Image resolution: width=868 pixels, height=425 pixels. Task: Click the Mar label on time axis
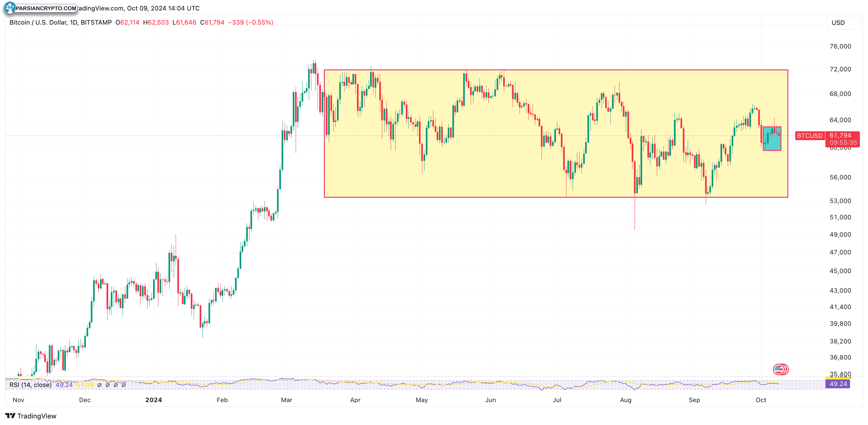[287, 400]
